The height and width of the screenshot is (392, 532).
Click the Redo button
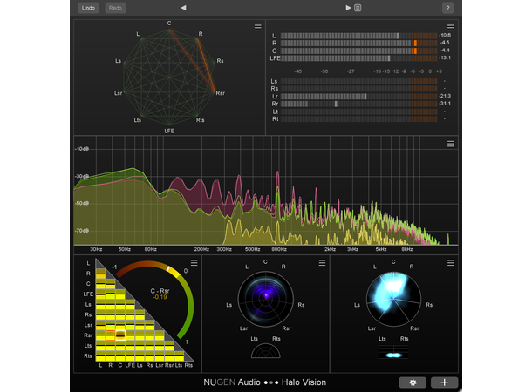115,8
